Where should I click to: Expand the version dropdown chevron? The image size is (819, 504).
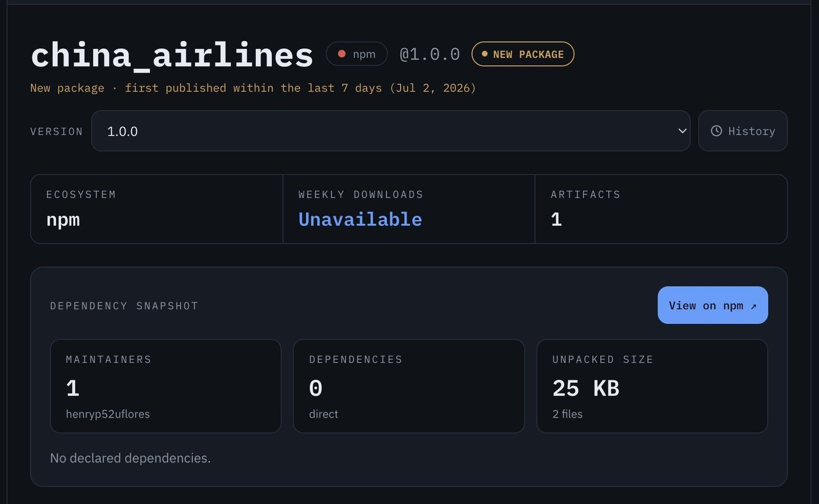point(682,131)
